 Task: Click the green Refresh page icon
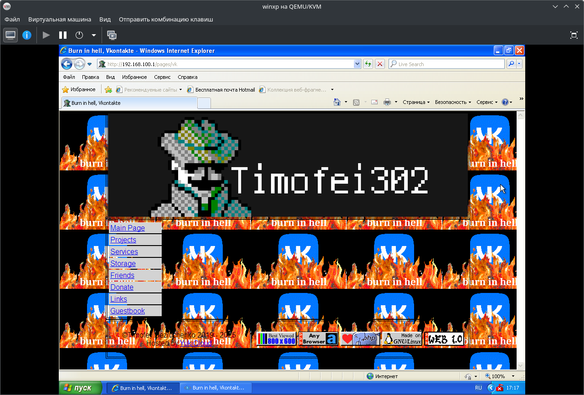368,64
